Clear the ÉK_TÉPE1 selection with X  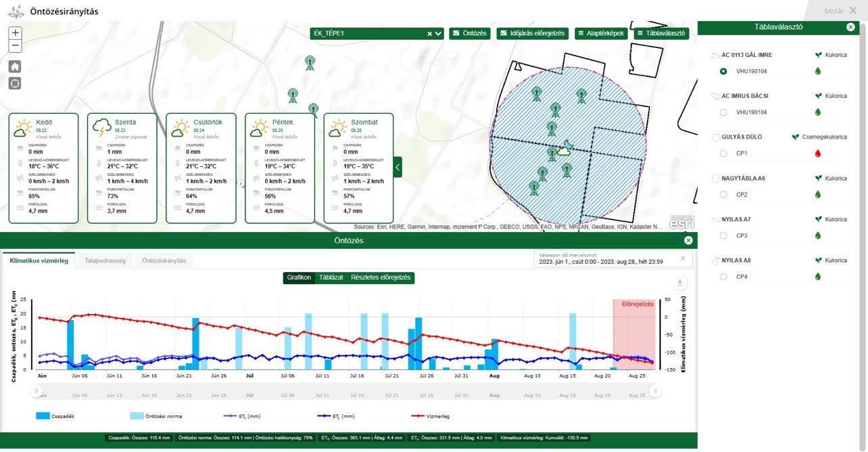tap(430, 34)
